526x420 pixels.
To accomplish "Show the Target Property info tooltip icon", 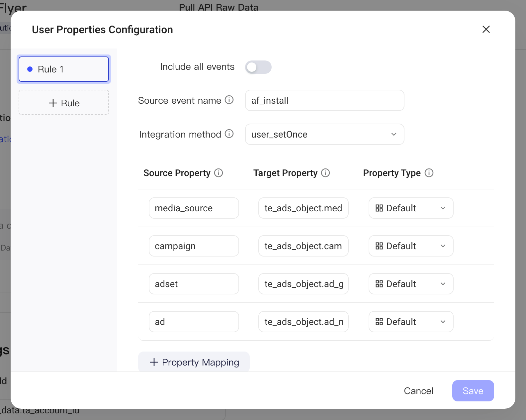I will [x=325, y=173].
